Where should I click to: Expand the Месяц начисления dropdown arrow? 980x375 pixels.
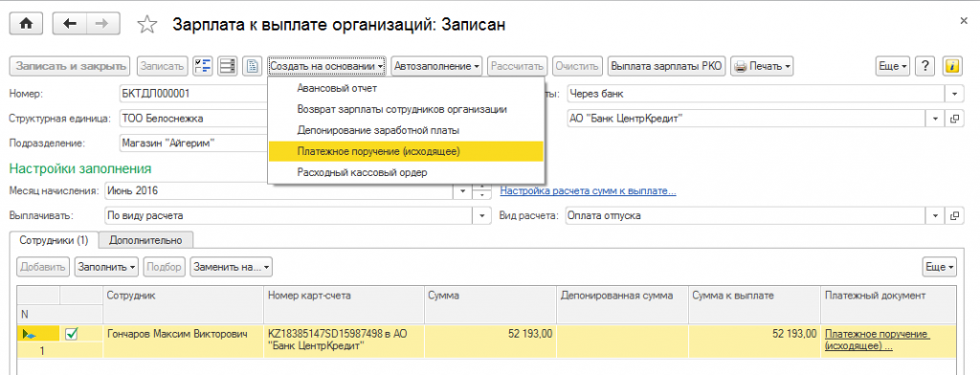click(x=463, y=191)
